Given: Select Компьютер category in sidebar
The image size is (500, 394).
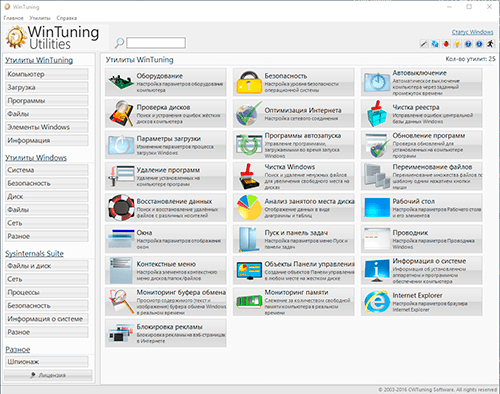Looking at the screenshot, I should [x=47, y=74].
